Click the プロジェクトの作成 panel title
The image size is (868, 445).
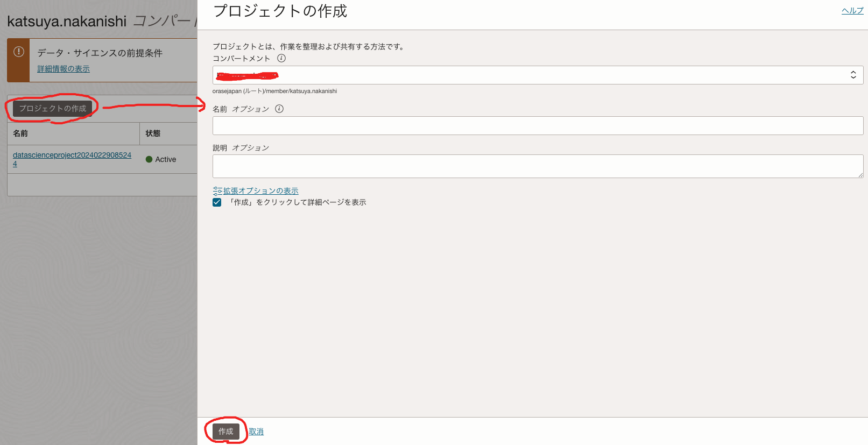click(x=280, y=11)
